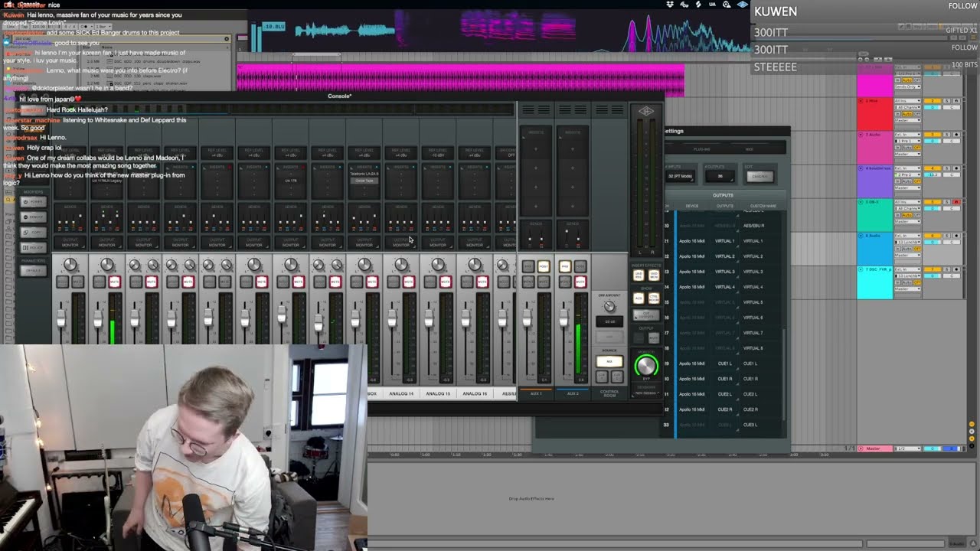
Task: Click the Default parameters button in Console
Action: [x=34, y=271]
